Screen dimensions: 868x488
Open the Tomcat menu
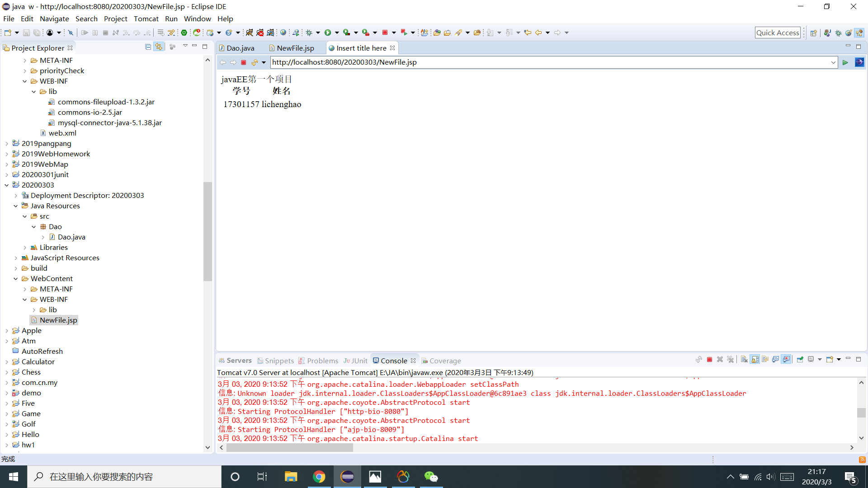tap(146, 19)
